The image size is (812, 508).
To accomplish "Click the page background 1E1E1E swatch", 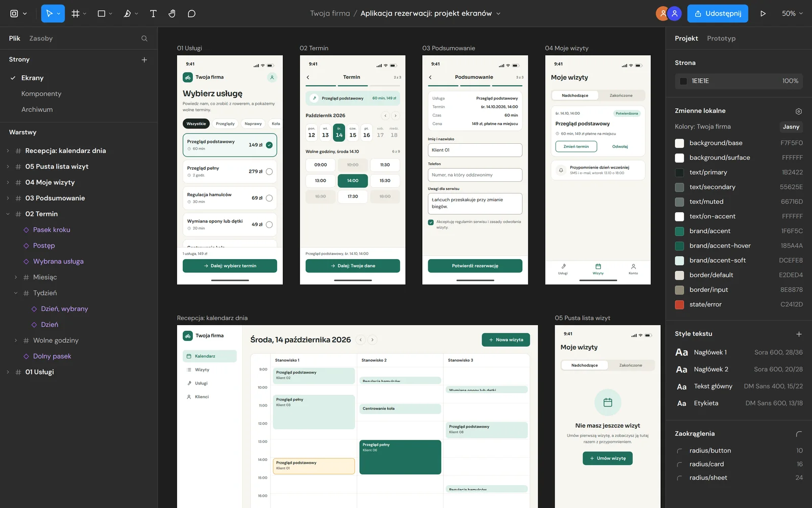I will [x=683, y=81].
